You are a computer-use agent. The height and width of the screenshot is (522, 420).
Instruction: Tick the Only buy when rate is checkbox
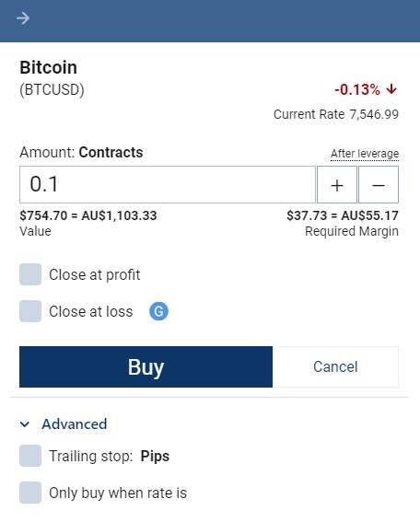coord(30,493)
